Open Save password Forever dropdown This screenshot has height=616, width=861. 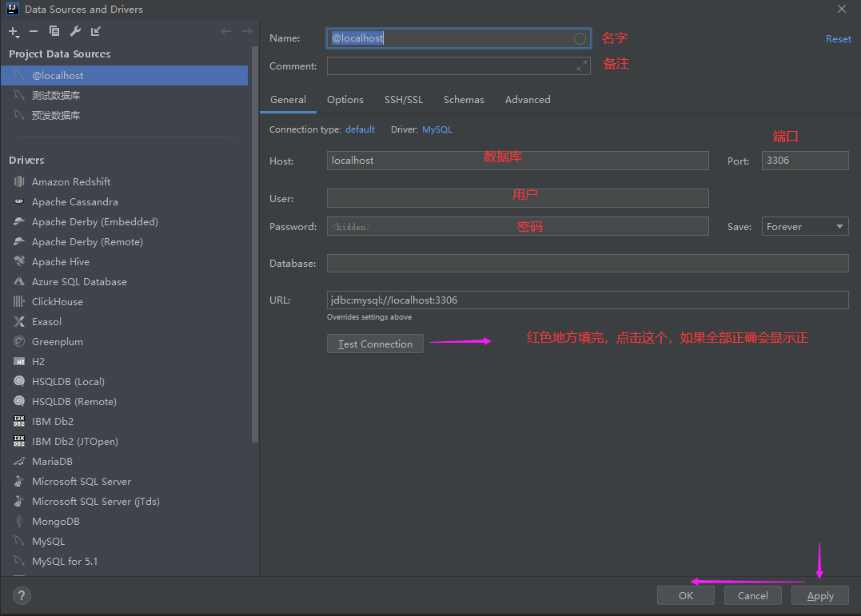(x=805, y=227)
